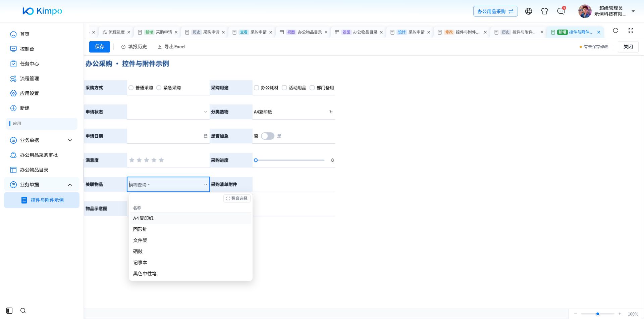Screen dimensions: 644x319
Task: Rate 满意度 with the fifth star
Action: pyautogui.click(x=161, y=160)
